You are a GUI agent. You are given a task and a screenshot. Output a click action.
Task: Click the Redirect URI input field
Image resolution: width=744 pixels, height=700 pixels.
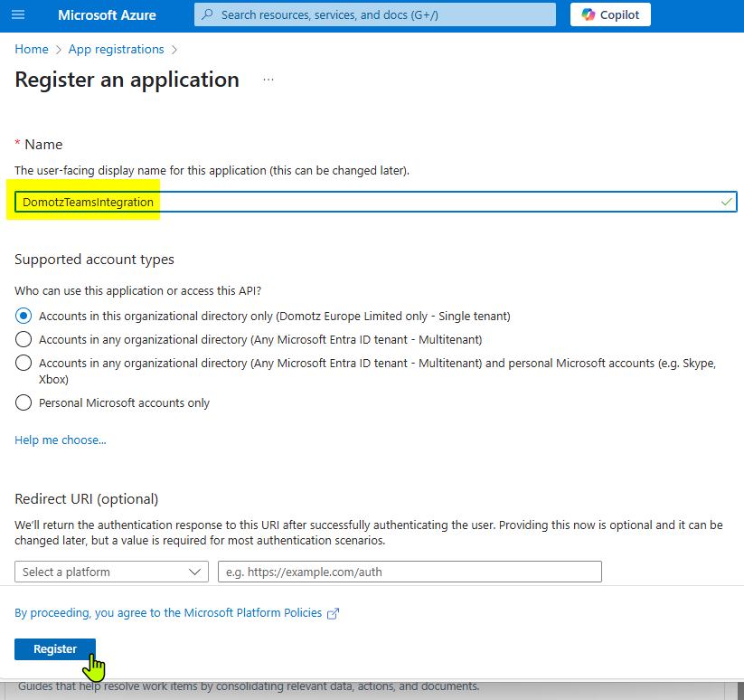(410, 572)
